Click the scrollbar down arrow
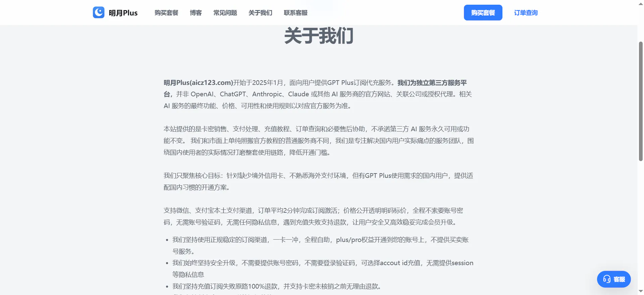644x295 pixels. click(641, 292)
